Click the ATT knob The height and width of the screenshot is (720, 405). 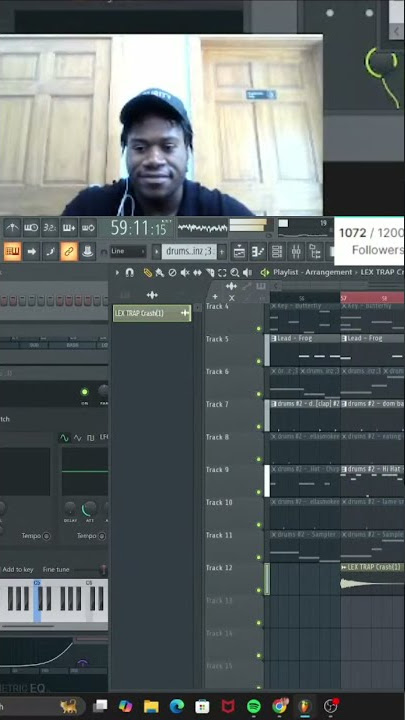tap(89, 508)
